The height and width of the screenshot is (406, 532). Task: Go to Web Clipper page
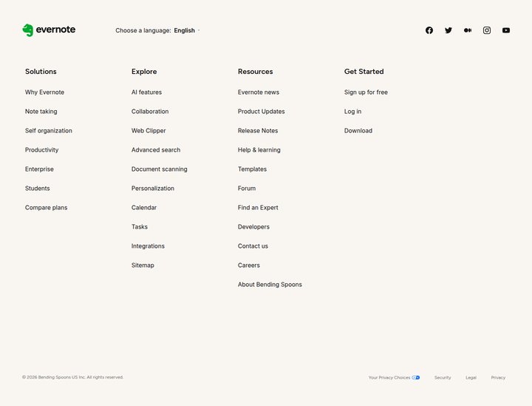tap(149, 131)
